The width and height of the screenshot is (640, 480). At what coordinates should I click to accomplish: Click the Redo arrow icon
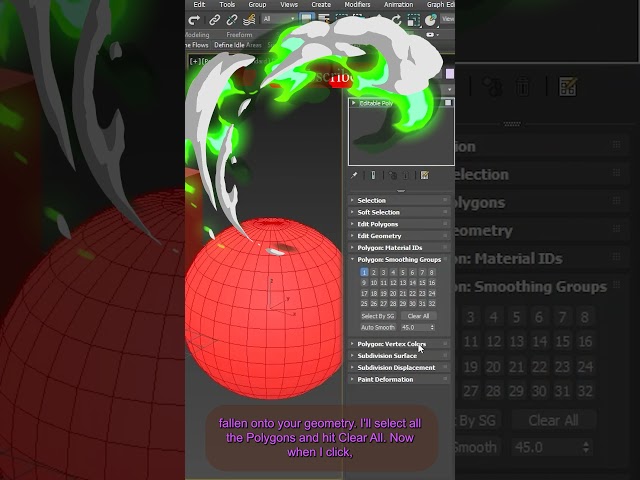click(194, 19)
